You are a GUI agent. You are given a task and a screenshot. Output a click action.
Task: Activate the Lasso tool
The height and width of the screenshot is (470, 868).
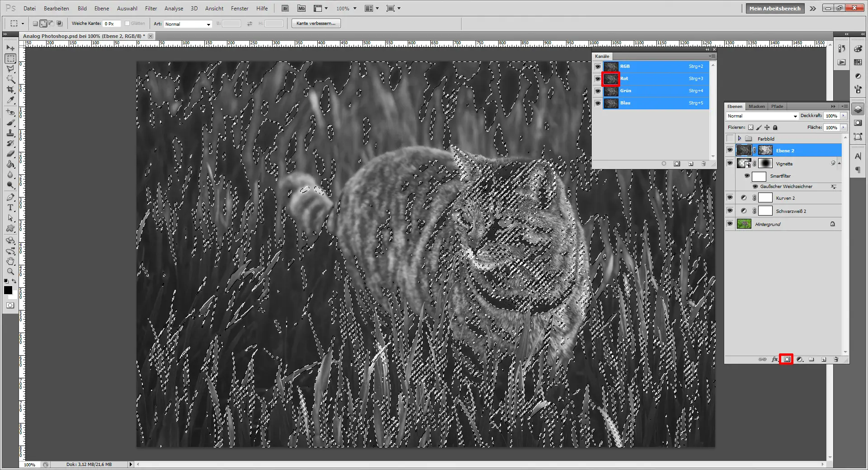10,69
